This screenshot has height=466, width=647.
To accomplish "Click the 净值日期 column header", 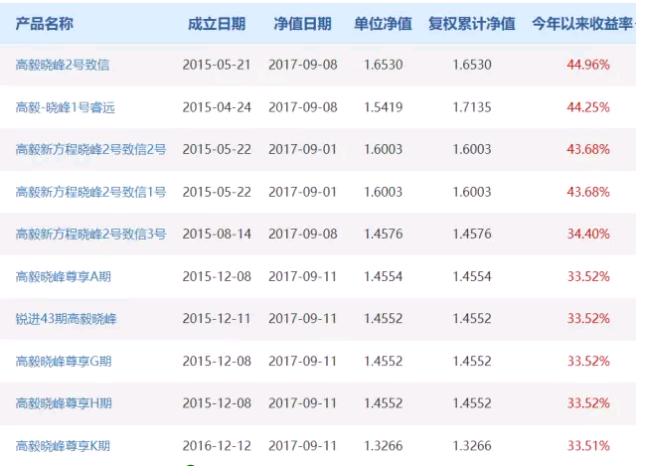I will click(302, 24).
